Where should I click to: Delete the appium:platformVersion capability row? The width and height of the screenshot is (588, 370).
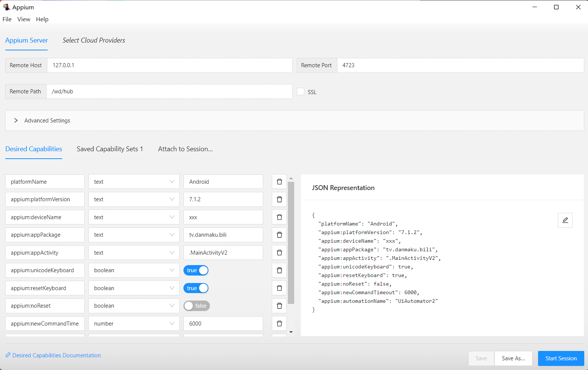[x=279, y=199]
